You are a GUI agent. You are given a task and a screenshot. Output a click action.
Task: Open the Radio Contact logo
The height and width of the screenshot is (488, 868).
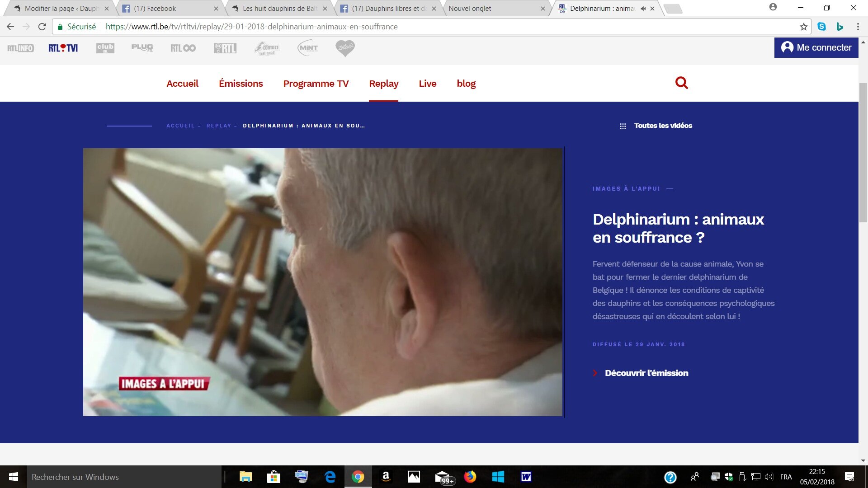coord(267,48)
